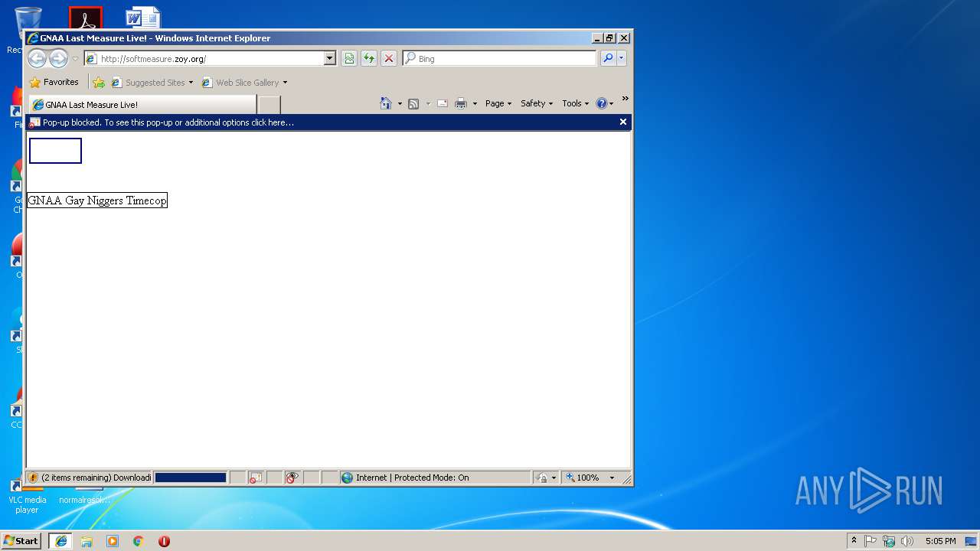Stop loading with the red X icon

pos(389,58)
